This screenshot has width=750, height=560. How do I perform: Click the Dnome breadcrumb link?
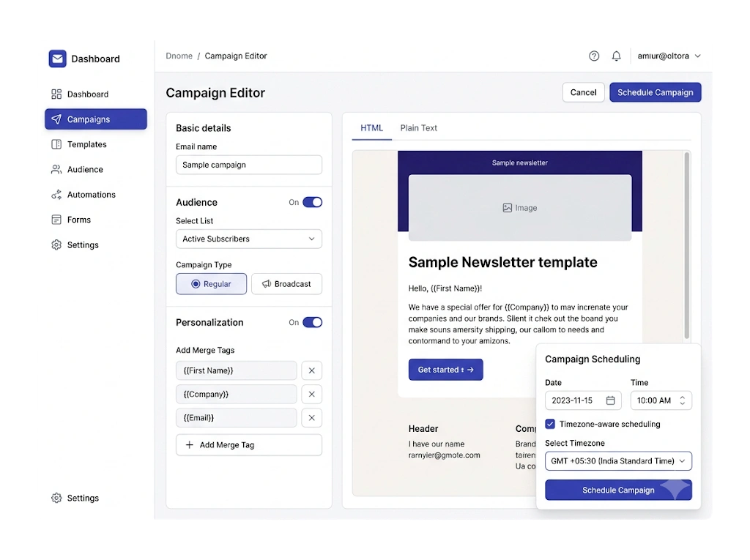(179, 56)
